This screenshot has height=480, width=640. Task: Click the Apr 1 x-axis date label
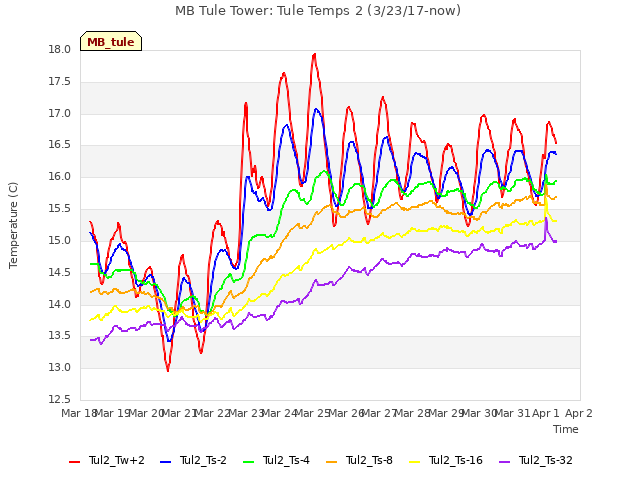tap(546, 413)
